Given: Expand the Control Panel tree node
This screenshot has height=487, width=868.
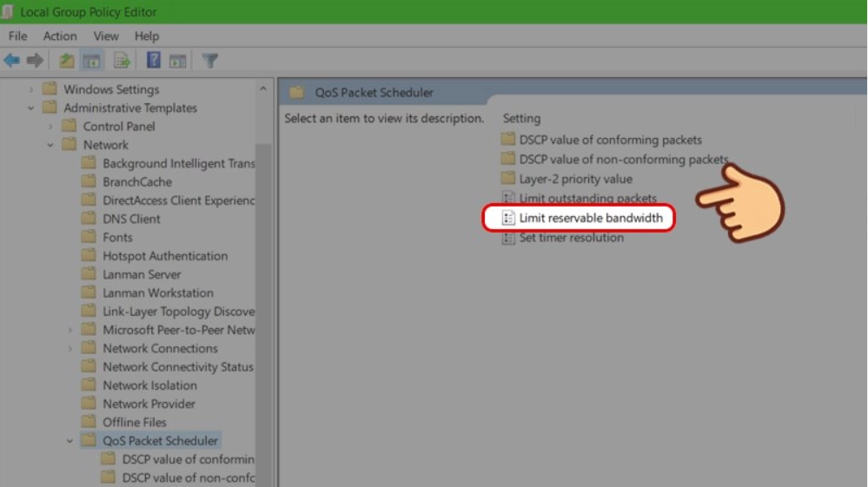Looking at the screenshot, I should coord(50,126).
